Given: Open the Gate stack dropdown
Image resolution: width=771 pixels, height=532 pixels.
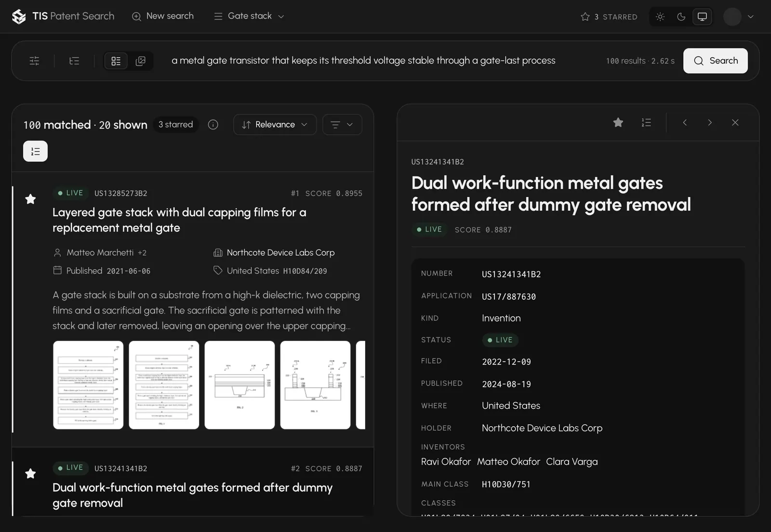Looking at the screenshot, I should (249, 16).
